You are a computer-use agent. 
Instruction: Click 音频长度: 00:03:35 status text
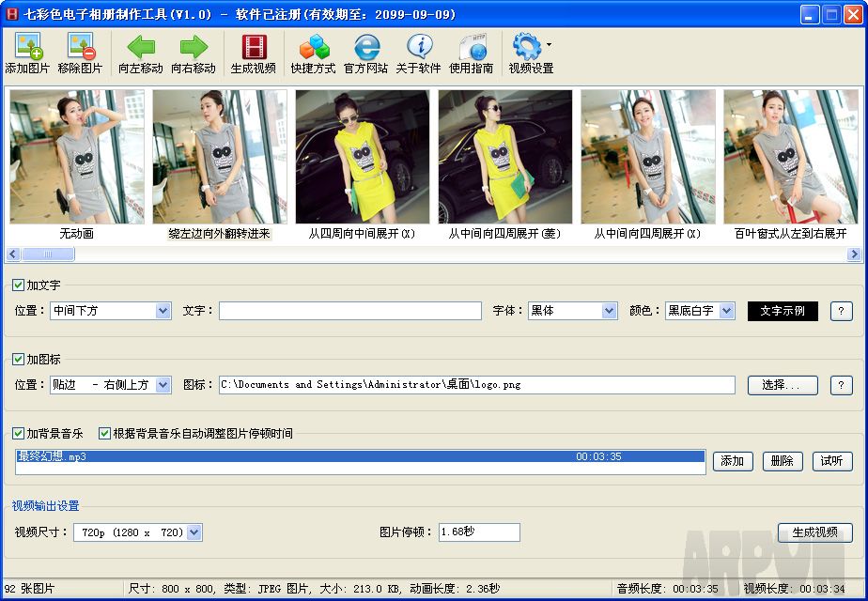[x=668, y=589]
